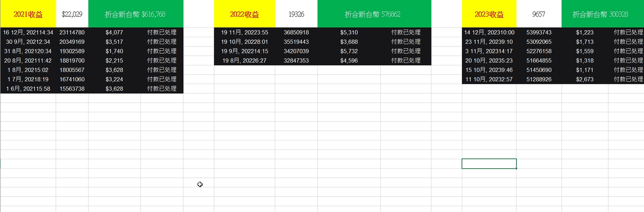Select the yellow 2021收益 header cell

[28, 14]
